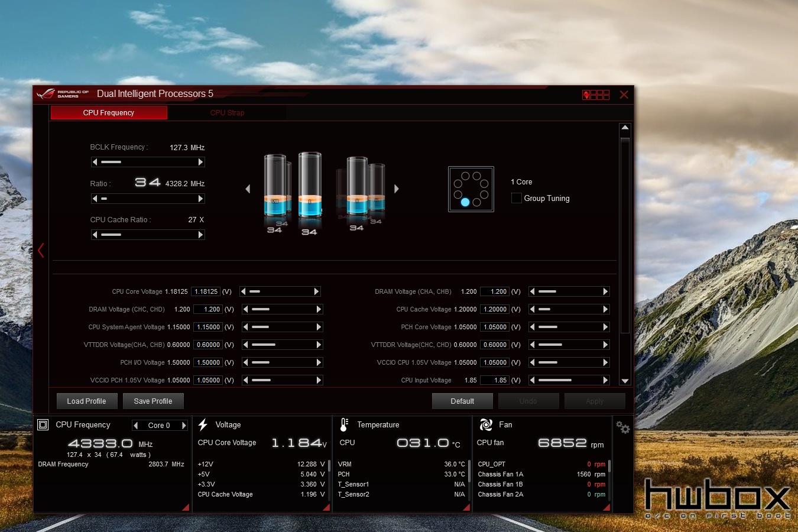Close the Dual Intelligent Processors window
798x532 pixels.
pos(624,95)
